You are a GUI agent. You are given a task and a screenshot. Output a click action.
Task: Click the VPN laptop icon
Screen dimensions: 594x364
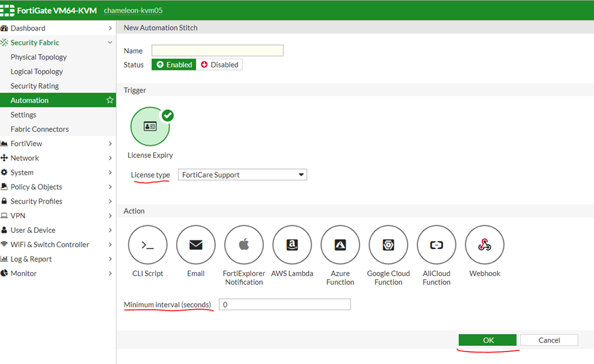4,215
